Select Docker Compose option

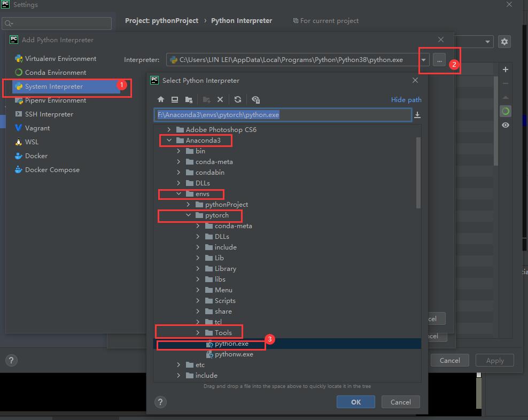click(52, 170)
